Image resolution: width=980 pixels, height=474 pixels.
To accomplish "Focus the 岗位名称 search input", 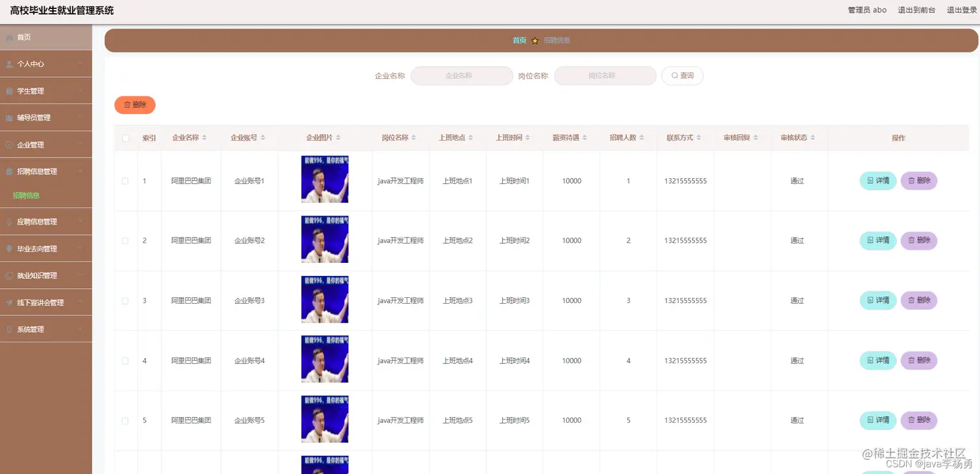I will pos(605,76).
